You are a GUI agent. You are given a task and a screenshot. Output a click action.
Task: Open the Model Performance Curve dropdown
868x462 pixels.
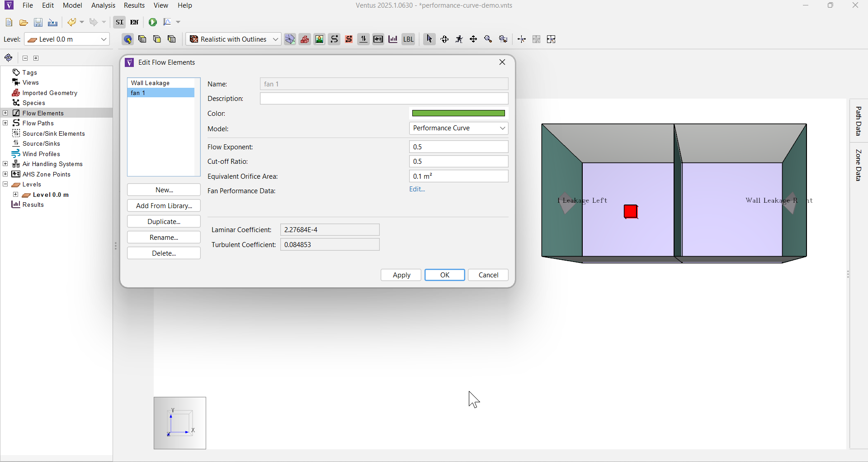pyautogui.click(x=459, y=128)
